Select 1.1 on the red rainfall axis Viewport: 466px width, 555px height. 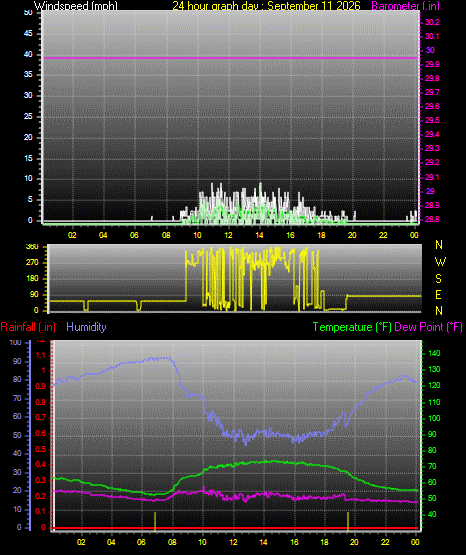tap(41, 355)
